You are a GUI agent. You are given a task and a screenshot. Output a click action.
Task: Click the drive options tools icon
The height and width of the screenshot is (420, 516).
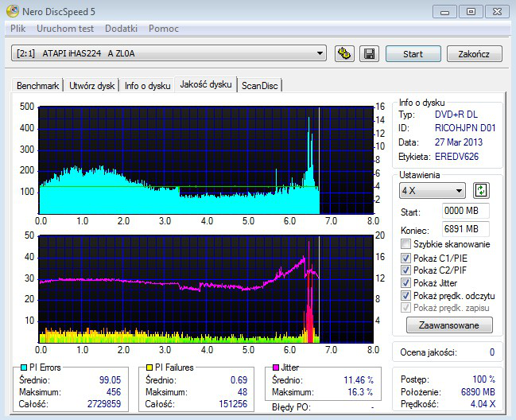coord(344,53)
